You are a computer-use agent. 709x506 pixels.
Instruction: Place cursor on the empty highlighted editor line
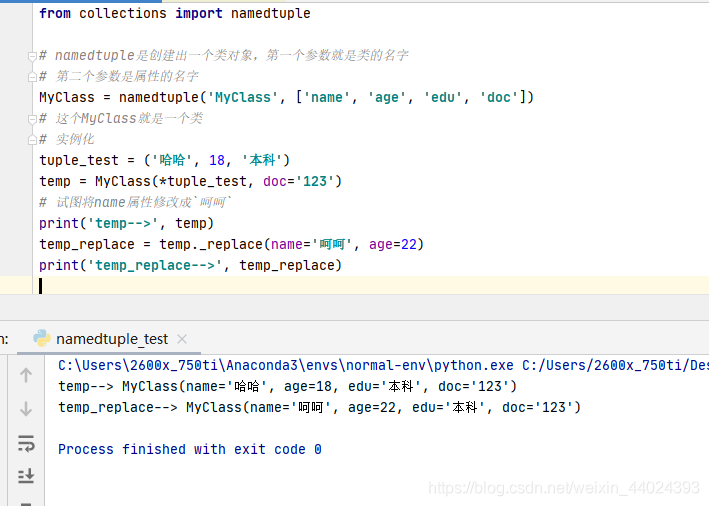pyautogui.click(x=371, y=286)
